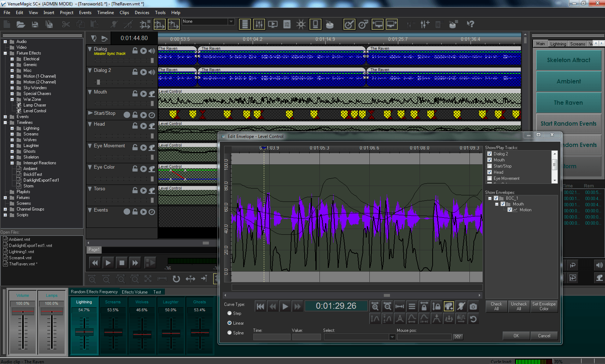Collapse the Fixture Effects node

pos(5,53)
